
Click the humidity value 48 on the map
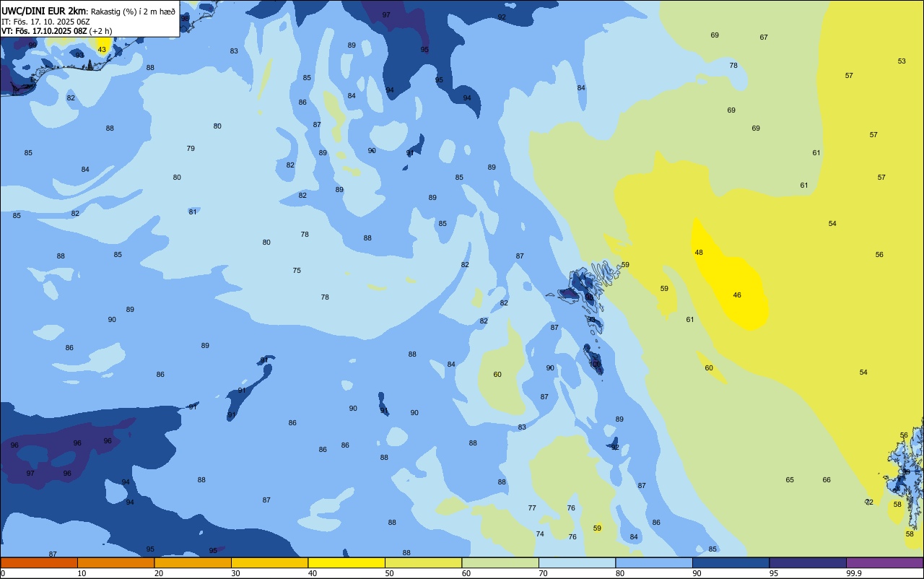click(699, 253)
